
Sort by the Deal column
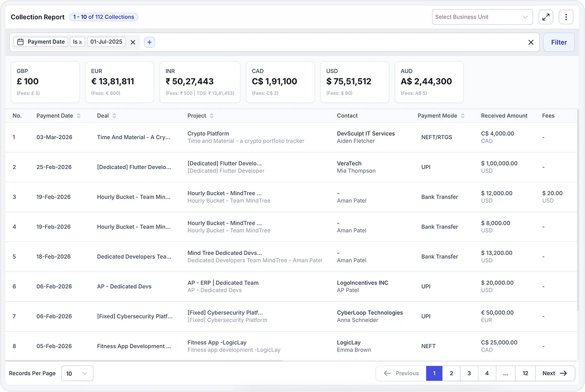tap(114, 116)
